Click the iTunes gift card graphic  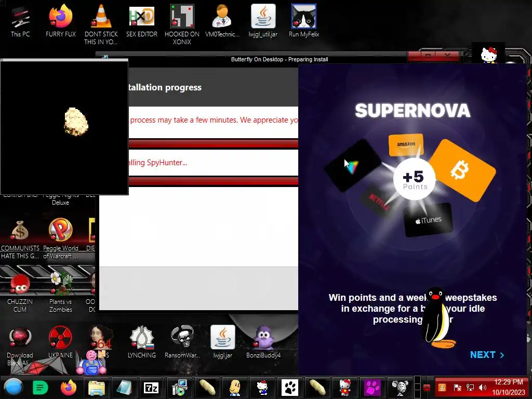[428, 220]
